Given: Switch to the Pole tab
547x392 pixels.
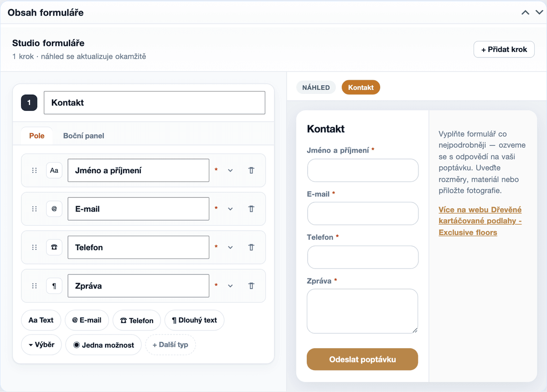Looking at the screenshot, I should point(37,136).
